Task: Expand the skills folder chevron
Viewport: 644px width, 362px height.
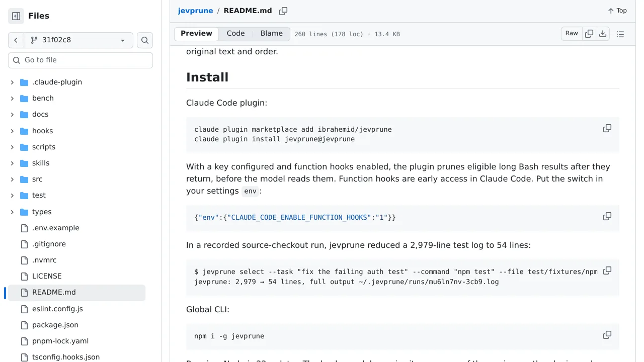Action: [x=12, y=163]
